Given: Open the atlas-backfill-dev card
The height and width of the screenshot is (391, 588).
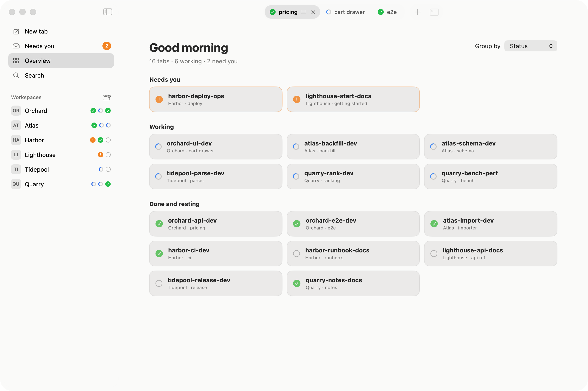Looking at the screenshot, I should (x=353, y=147).
